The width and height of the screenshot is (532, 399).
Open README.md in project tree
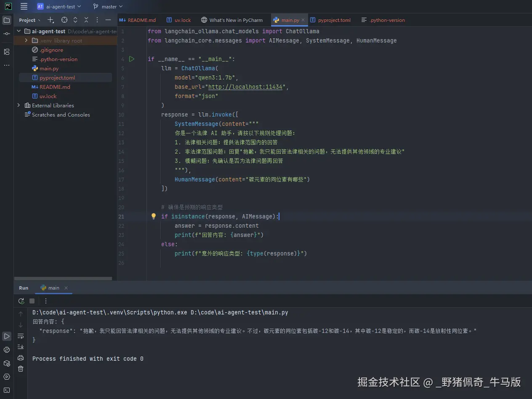55,87
